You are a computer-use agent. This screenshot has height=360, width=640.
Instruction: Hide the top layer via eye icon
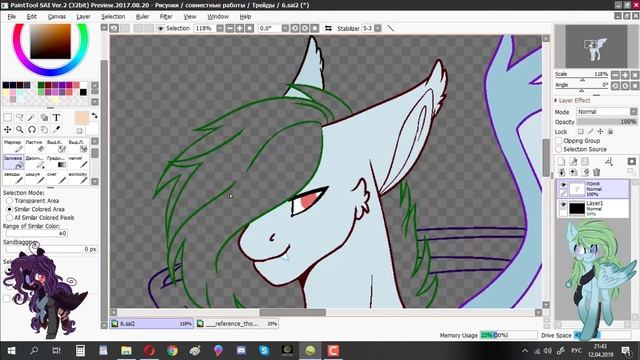pos(563,185)
